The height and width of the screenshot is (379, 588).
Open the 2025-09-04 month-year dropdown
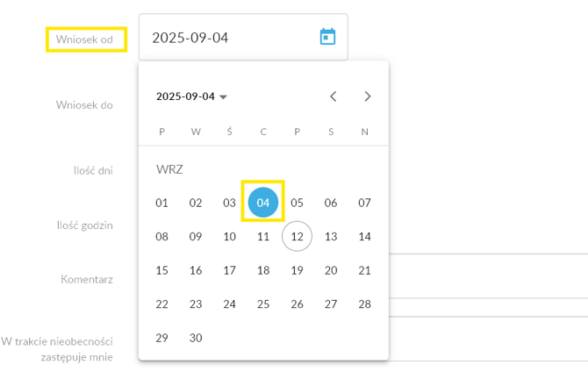coord(191,97)
